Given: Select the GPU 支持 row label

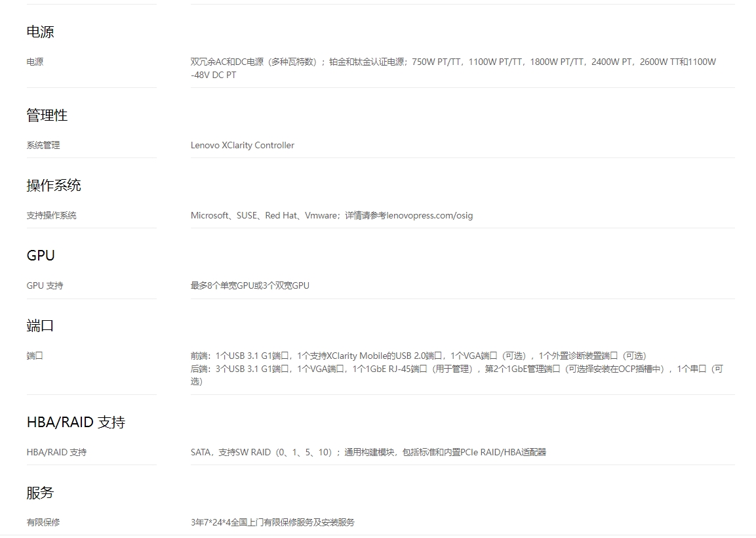Looking at the screenshot, I should (45, 285).
